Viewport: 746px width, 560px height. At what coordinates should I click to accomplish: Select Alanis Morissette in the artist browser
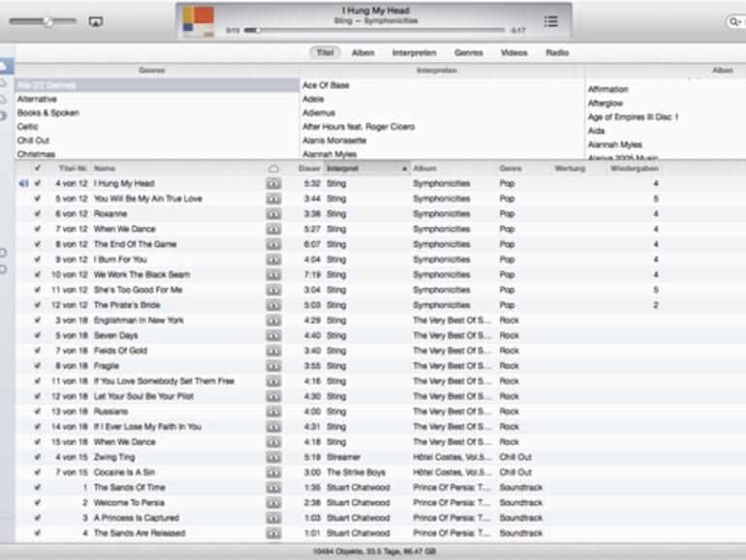pyautogui.click(x=443, y=140)
